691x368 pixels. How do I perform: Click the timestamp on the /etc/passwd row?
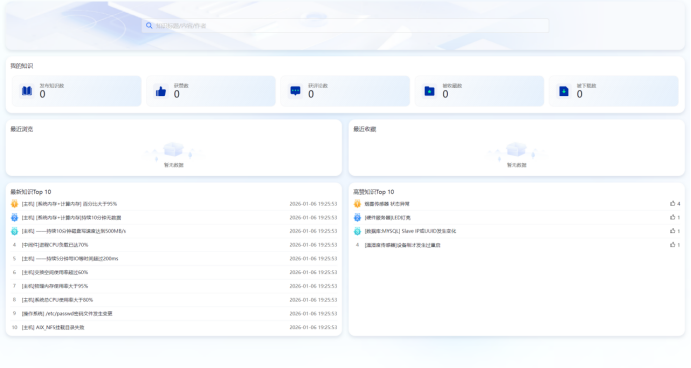click(x=313, y=313)
